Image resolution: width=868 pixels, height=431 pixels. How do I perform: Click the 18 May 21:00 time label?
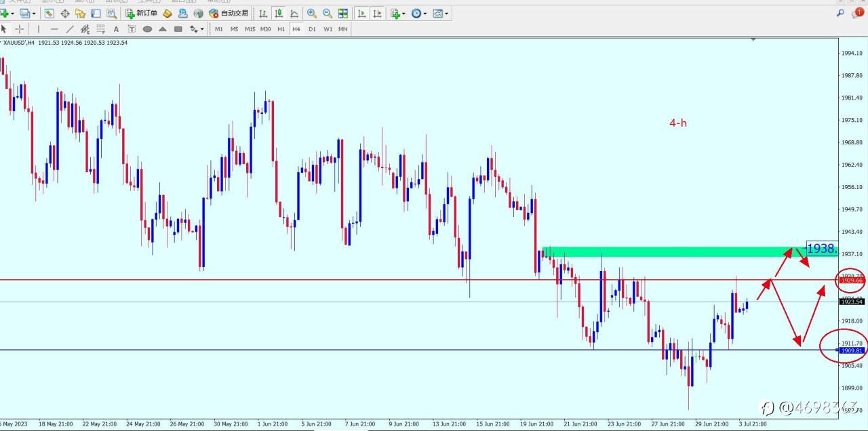56,424
